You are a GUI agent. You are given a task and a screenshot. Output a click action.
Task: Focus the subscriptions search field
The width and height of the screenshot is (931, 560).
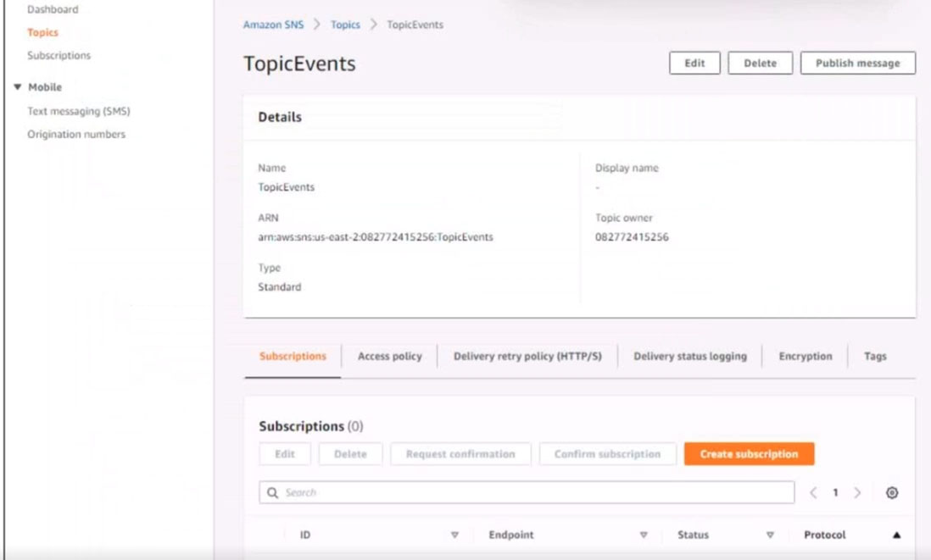(x=527, y=492)
